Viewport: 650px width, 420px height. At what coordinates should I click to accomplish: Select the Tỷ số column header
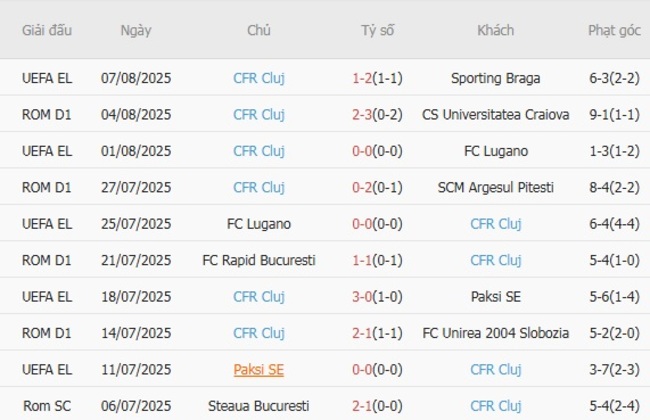pyautogui.click(x=378, y=30)
